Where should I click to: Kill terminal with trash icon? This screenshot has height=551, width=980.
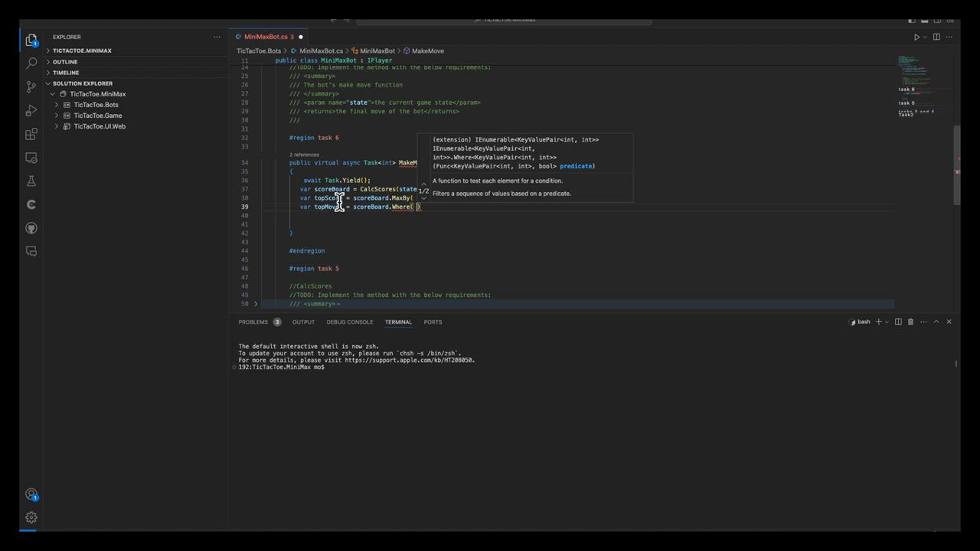pos(910,322)
